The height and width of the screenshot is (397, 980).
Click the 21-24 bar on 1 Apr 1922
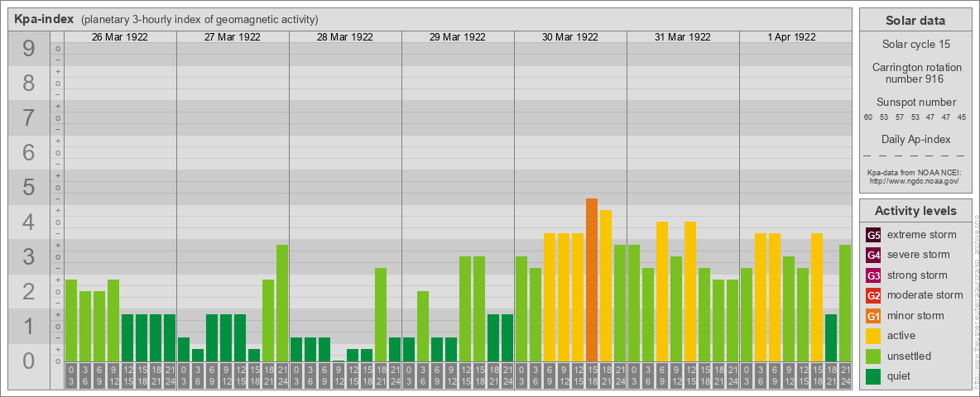tap(845, 304)
